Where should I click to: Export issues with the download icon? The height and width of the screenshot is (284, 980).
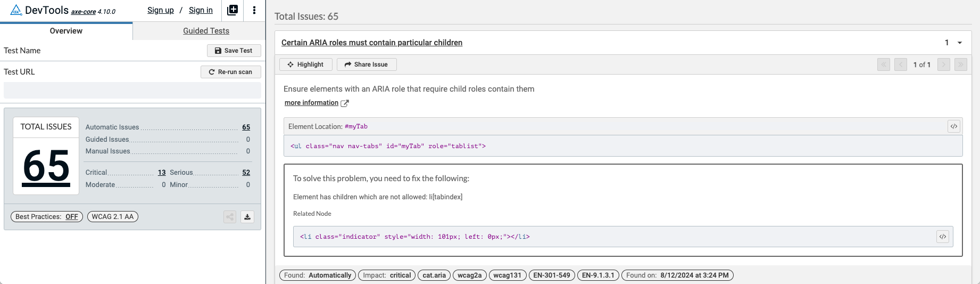pyautogui.click(x=247, y=217)
